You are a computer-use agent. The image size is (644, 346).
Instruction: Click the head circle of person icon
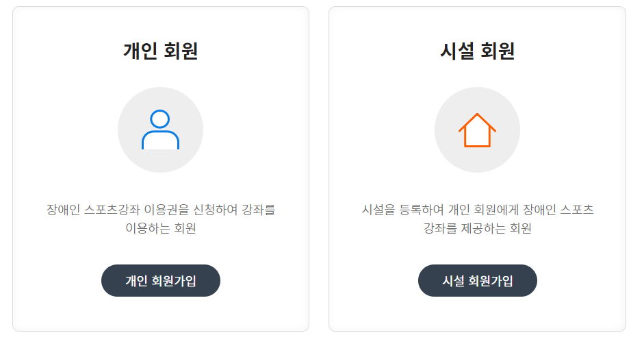click(159, 119)
